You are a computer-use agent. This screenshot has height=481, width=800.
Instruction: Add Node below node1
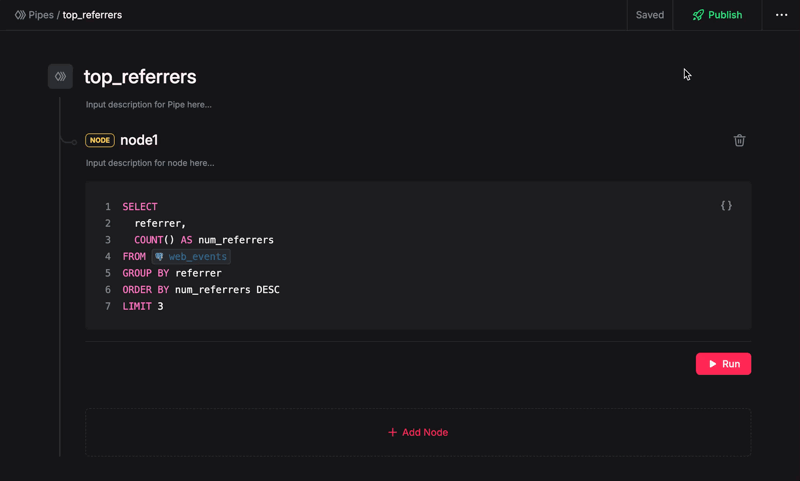pos(418,432)
